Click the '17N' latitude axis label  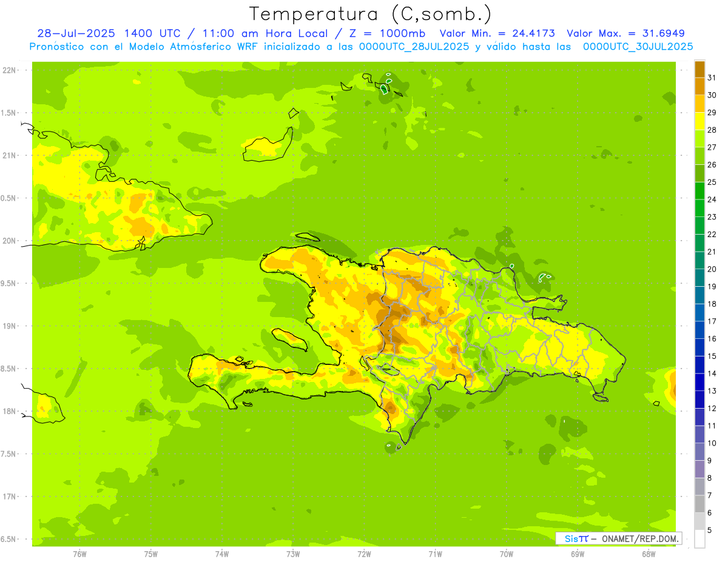(10, 497)
